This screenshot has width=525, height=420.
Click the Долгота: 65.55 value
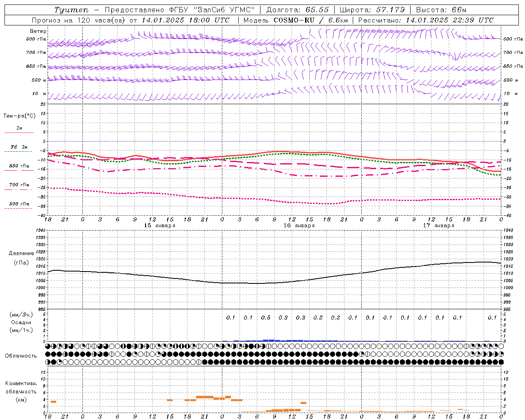point(297,10)
